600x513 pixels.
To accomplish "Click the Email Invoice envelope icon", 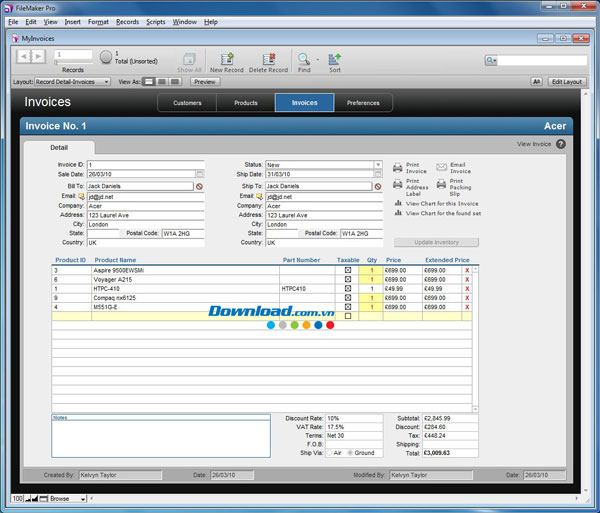I will [441, 168].
